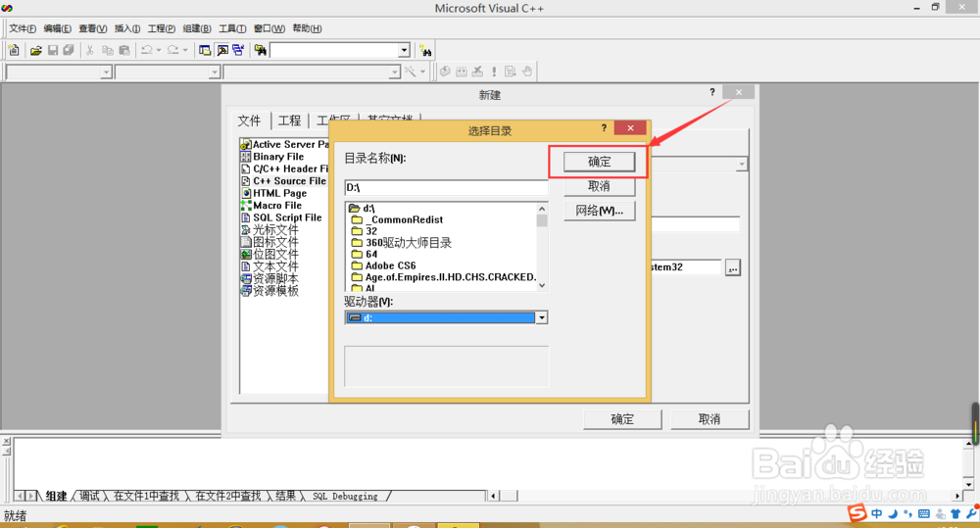
Task: Click the Save floppy disk icon
Action: click(53, 50)
